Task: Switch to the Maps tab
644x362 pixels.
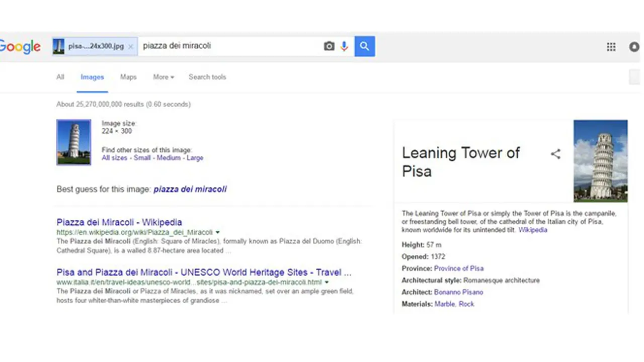Action: (128, 77)
